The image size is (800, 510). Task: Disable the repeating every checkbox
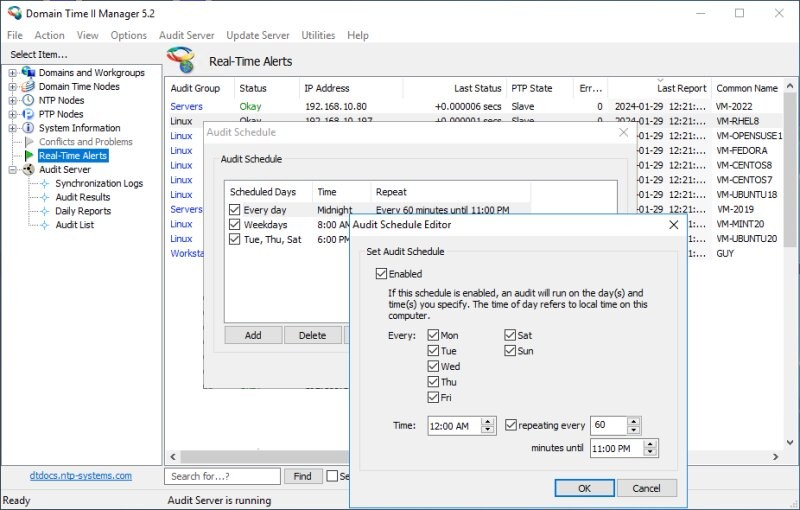pyautogui.click(x=512, y=425)
